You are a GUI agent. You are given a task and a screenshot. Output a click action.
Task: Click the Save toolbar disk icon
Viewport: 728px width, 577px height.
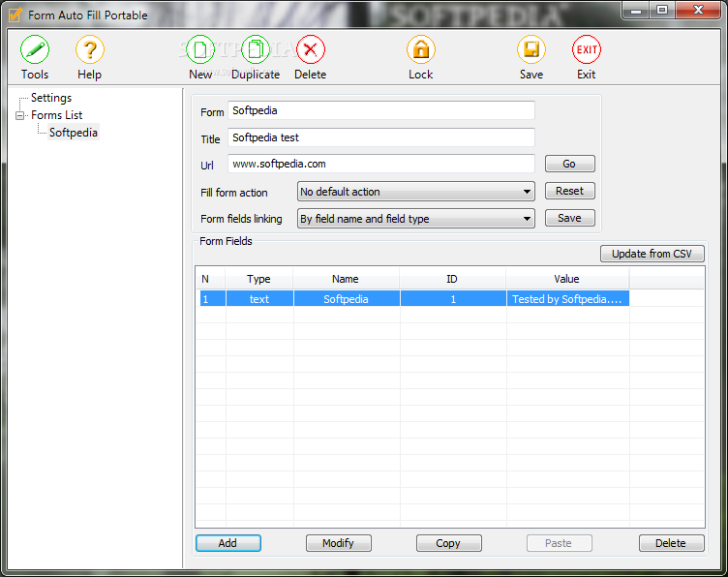pos(531,49)
